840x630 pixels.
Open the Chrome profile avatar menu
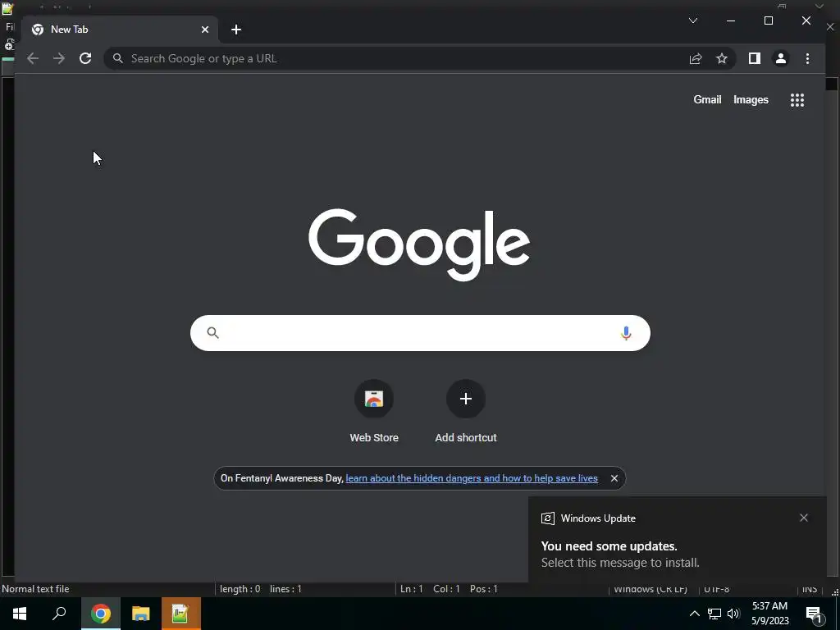click(781, 58)
